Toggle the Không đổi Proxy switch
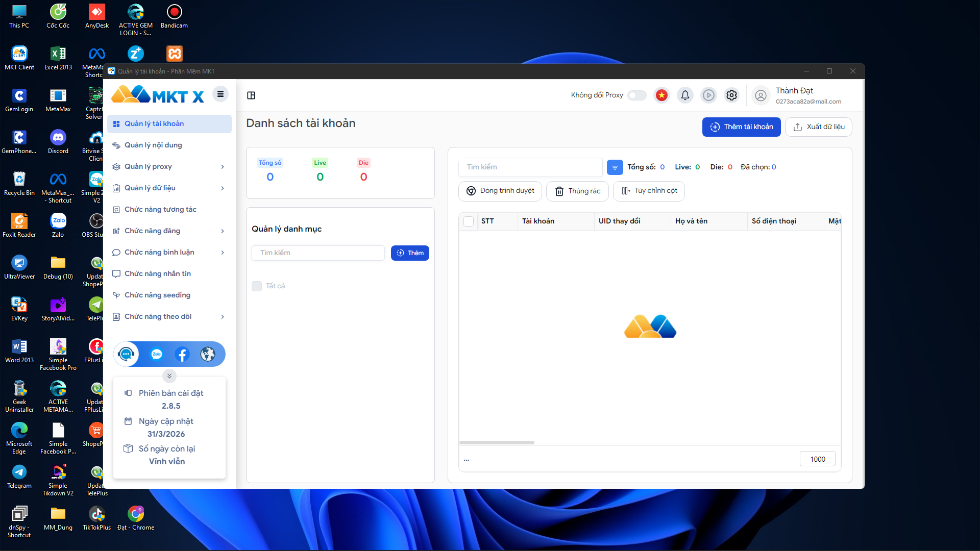This screenshot has height=551, width=980. [x=637, y=95]
